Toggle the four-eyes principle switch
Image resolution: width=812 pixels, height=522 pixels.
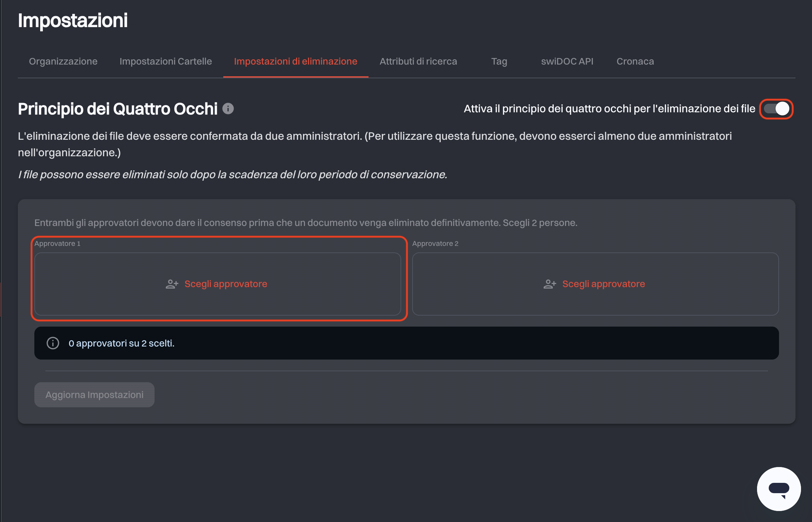coord(776,109)
